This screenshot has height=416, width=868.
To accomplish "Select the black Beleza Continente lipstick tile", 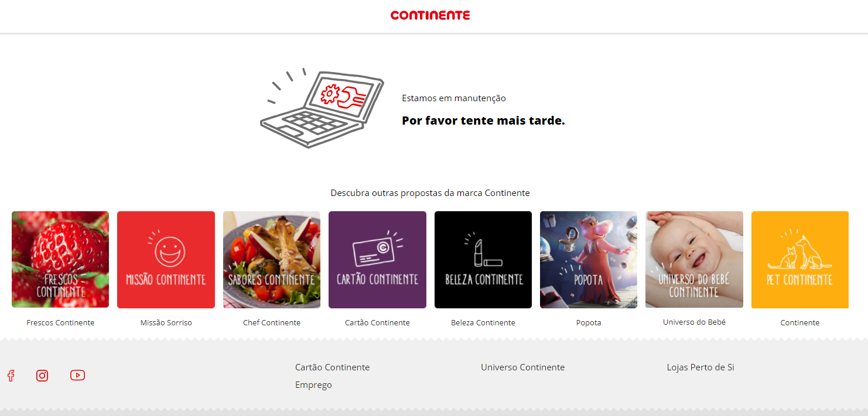I will click(483, 259).
